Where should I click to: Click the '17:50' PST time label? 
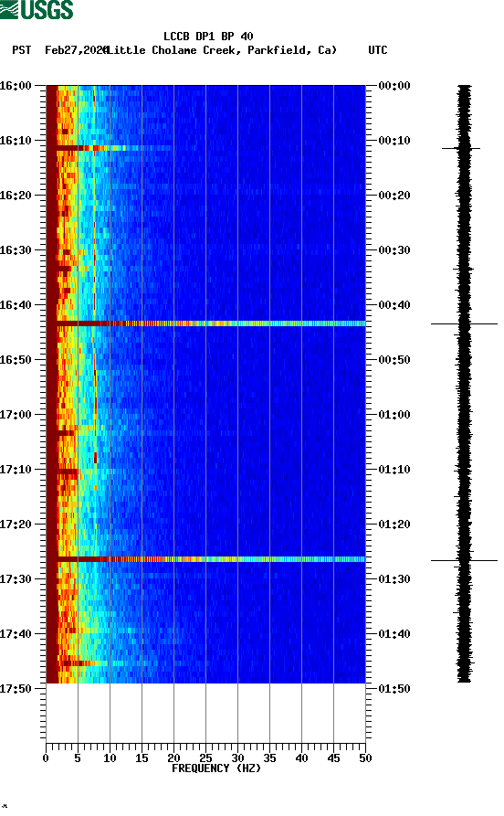[16, 688]
